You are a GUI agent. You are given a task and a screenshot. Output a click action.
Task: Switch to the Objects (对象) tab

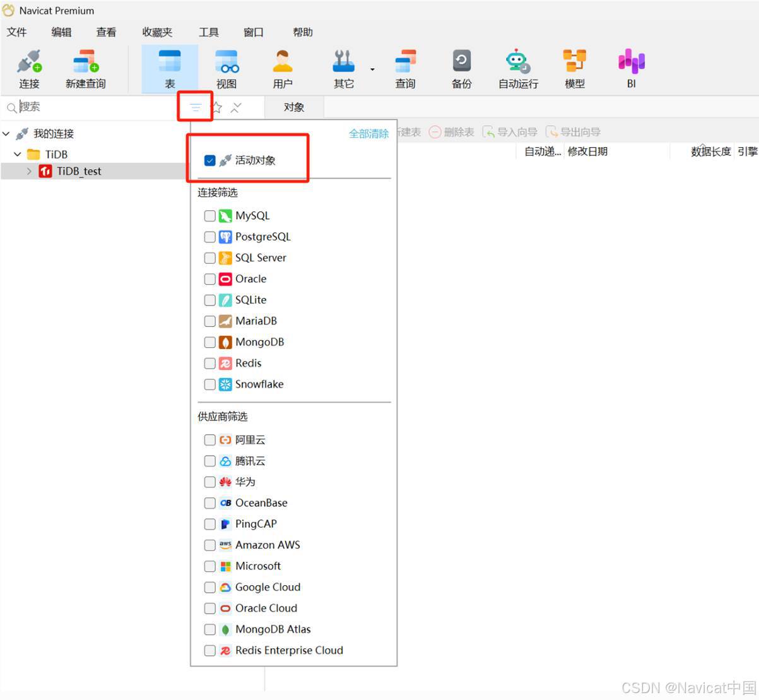coord(294,107)
